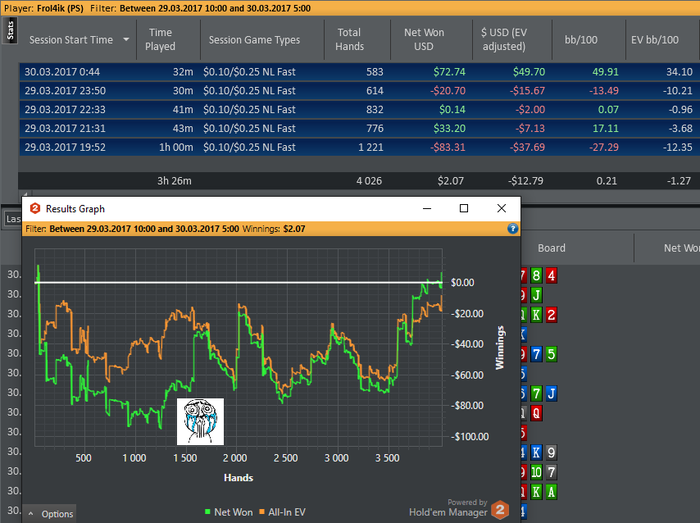Screen dimensions: 700x523
Task: Click the green 5 board card
Action: tap(551, 354)
